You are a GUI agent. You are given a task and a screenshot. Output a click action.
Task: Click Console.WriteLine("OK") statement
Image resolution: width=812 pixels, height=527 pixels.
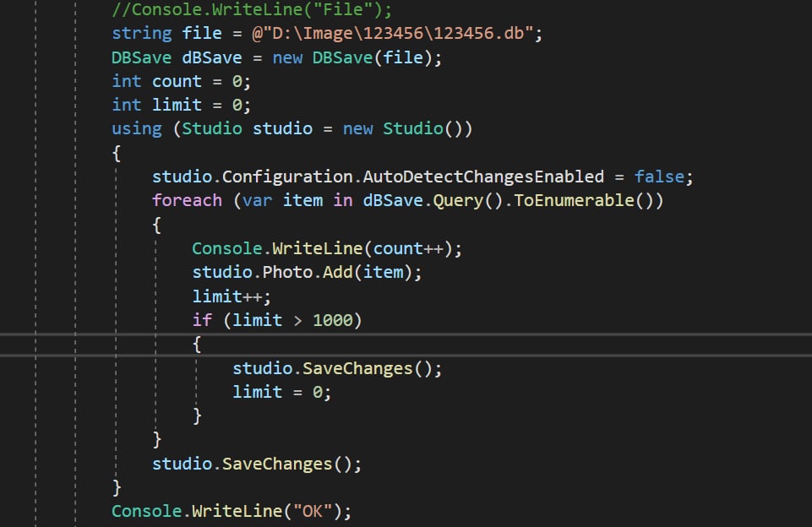click(x=232, y=512)
